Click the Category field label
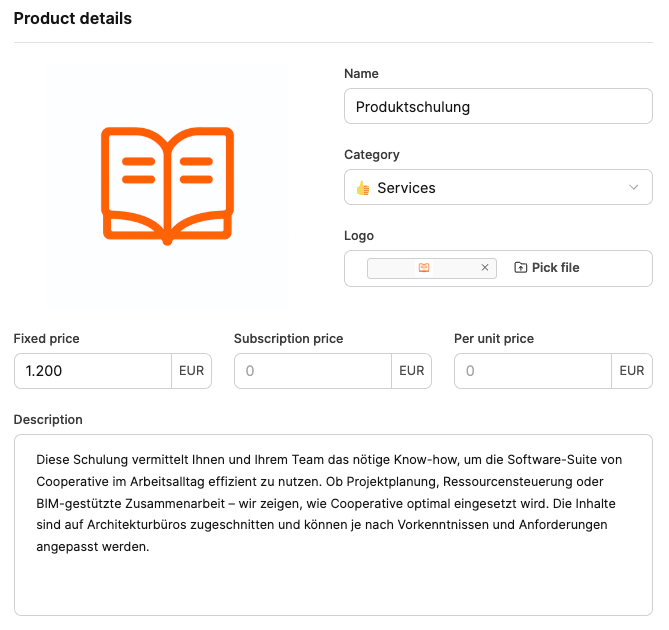The image size is (669, 630). tap(372, 155)
